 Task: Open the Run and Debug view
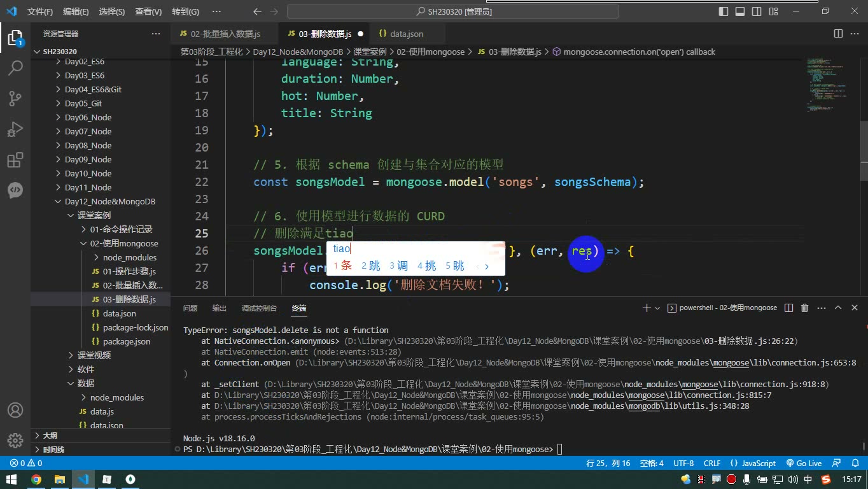[15, 129]
